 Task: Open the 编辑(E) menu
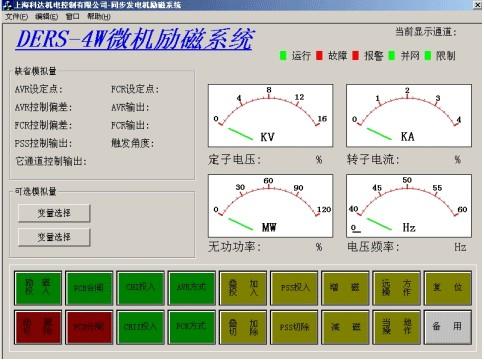click(x=46, y=17)
